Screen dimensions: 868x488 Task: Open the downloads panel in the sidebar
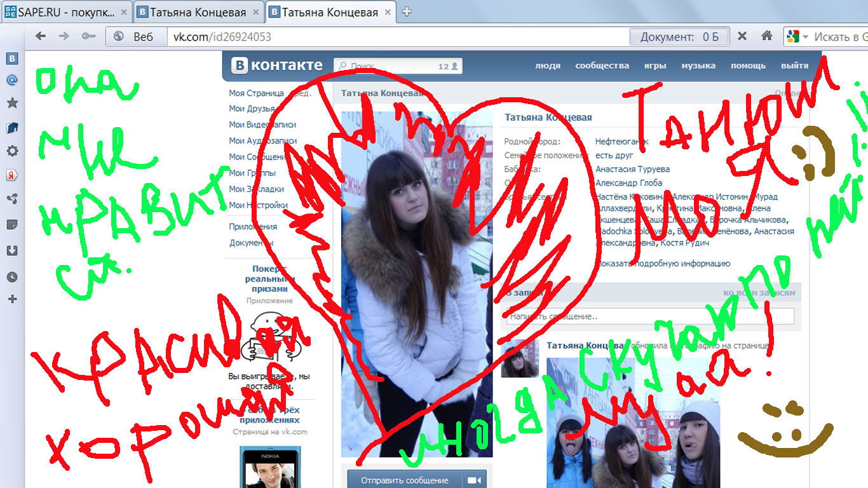click(12, 250)
